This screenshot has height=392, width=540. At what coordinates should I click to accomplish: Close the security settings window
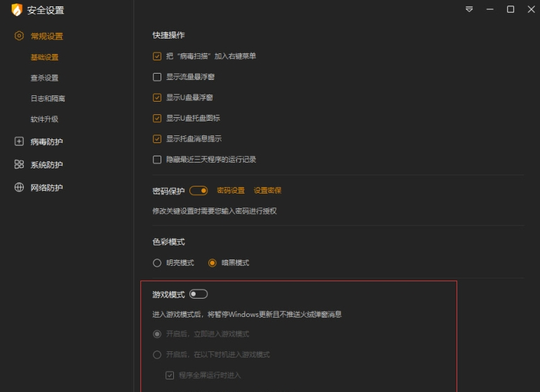pyautogui.click(x=532, y=9)
